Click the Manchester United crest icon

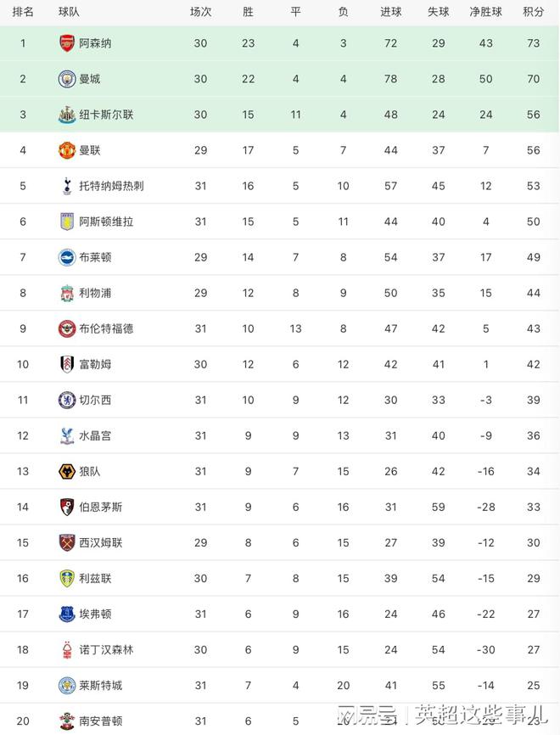pos(67,150)
